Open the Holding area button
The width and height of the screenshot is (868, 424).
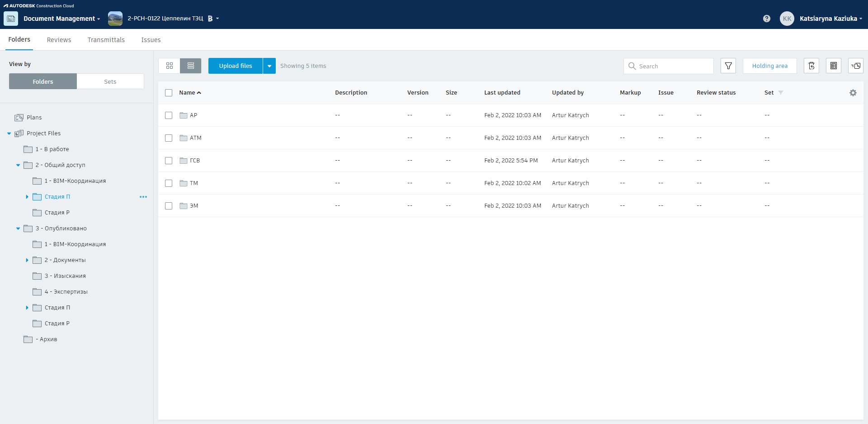[770, 66]
